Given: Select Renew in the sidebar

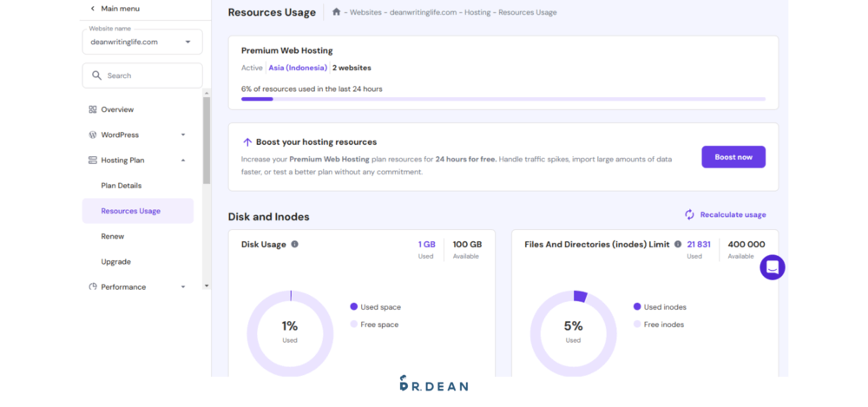Looking at the screenshot, I should [x=113, y=236].
